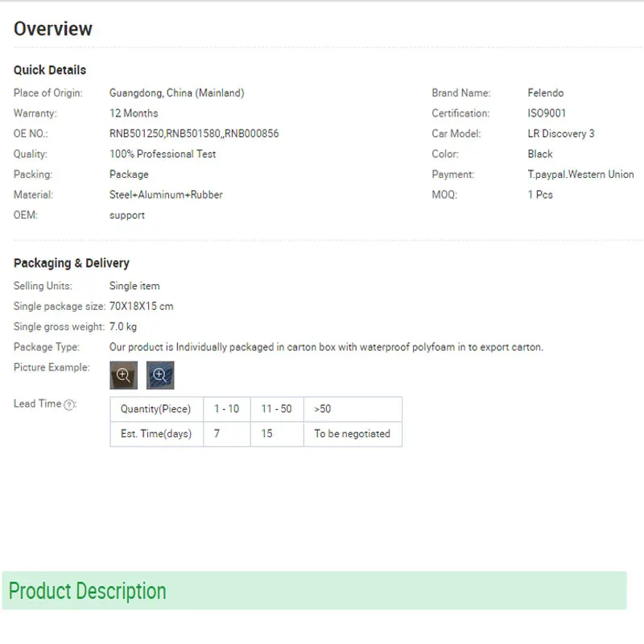
Task: Click the Color label
Action: click(x=445, y=154)
